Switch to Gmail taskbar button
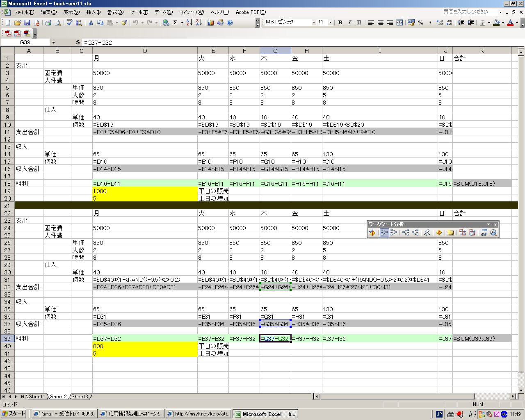525x420 pixels. (65, 414)
